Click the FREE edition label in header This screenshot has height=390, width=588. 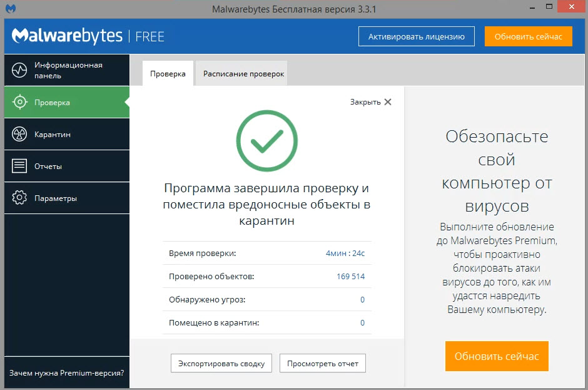pos(150,37)
